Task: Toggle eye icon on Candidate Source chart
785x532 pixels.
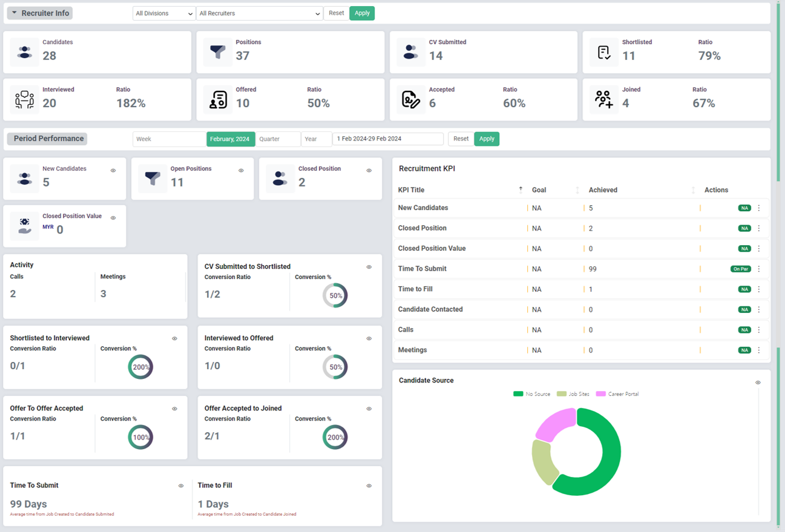Action: [758, 383]
